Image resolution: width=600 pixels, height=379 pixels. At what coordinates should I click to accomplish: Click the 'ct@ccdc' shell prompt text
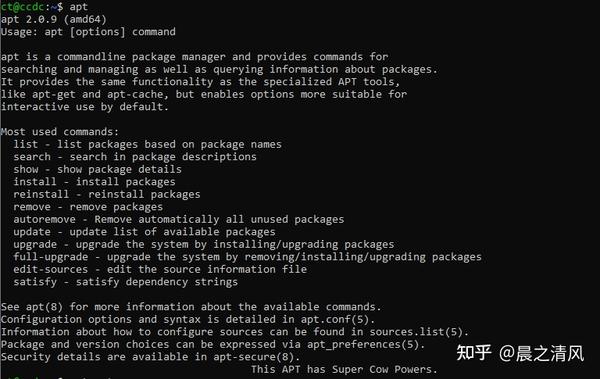[x=22, y=7]
